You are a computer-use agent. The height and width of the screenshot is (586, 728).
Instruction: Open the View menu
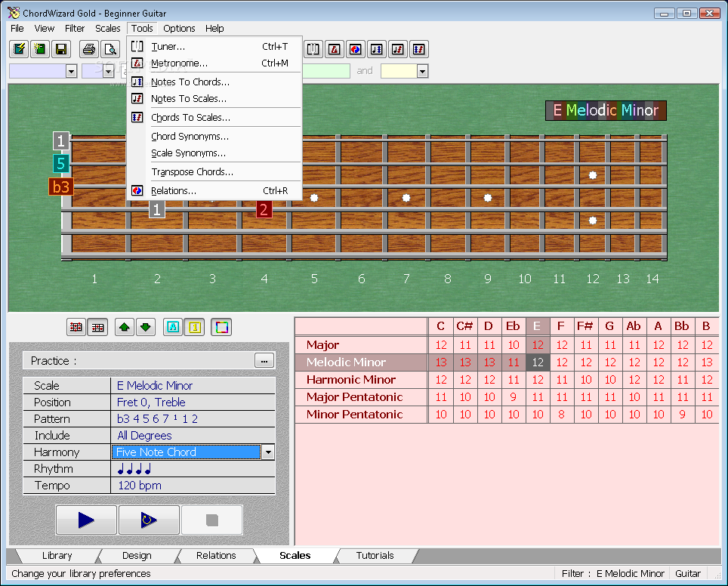tap(44, 29)
